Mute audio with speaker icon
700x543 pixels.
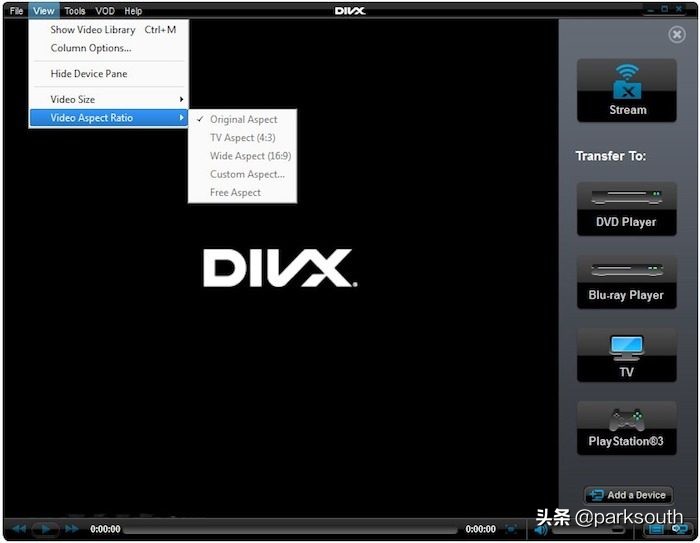point(541,530)
